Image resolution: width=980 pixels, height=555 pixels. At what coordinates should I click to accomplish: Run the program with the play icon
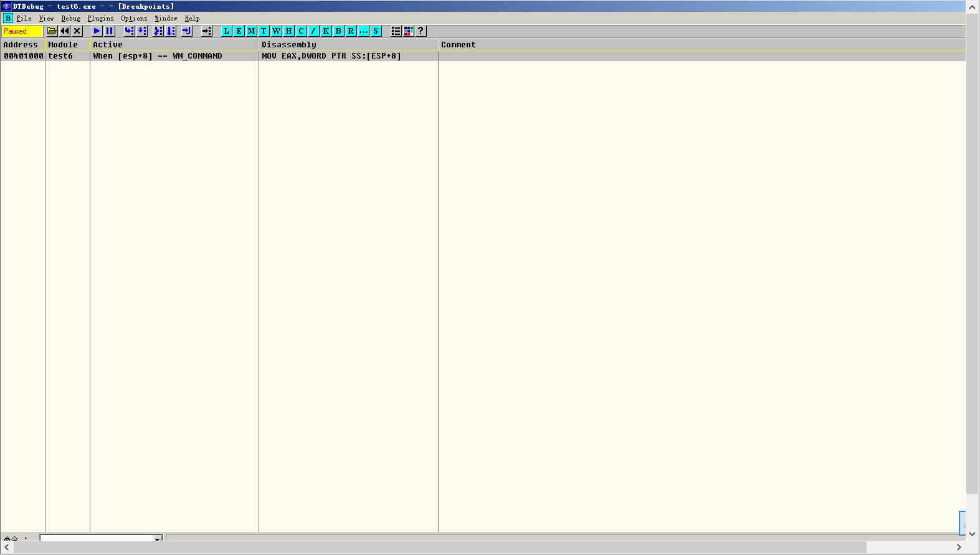97,31
